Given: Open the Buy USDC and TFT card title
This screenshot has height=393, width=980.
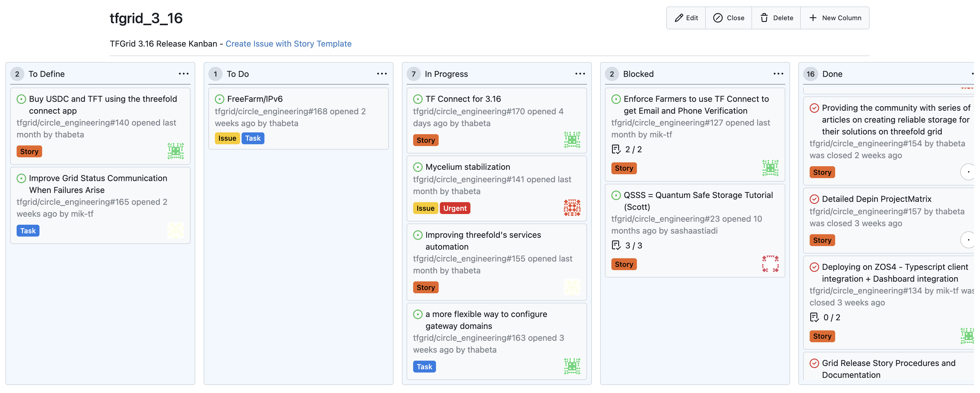Looking at the screenshot, I should (103, 104).
